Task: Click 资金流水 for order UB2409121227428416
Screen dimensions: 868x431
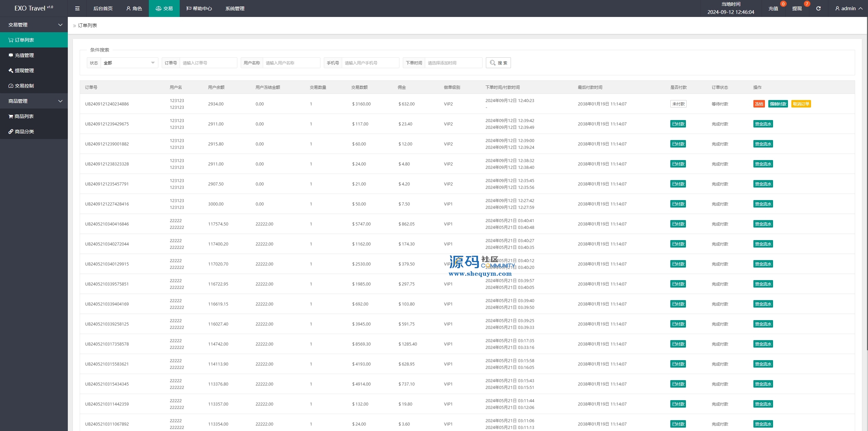Action: coord(763,204)
